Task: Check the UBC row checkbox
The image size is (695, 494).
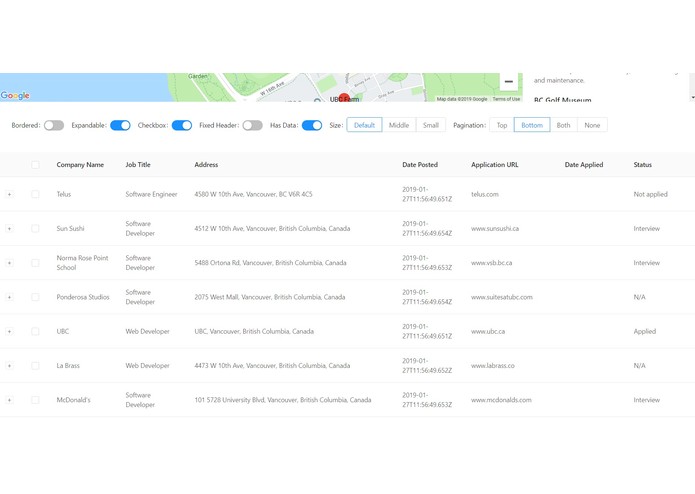Action: click(35, 331)
